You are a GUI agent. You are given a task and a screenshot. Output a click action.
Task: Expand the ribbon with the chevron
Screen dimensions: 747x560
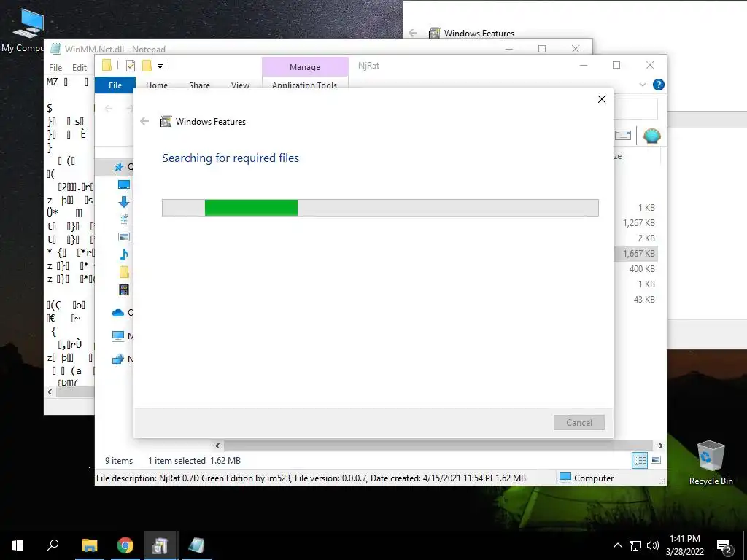(642, 85)
